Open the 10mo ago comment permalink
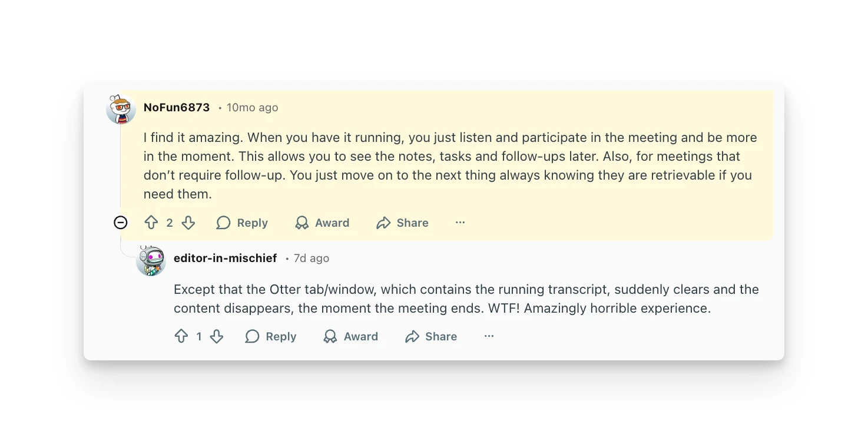 pyautogui.click(x=252, y=108)
